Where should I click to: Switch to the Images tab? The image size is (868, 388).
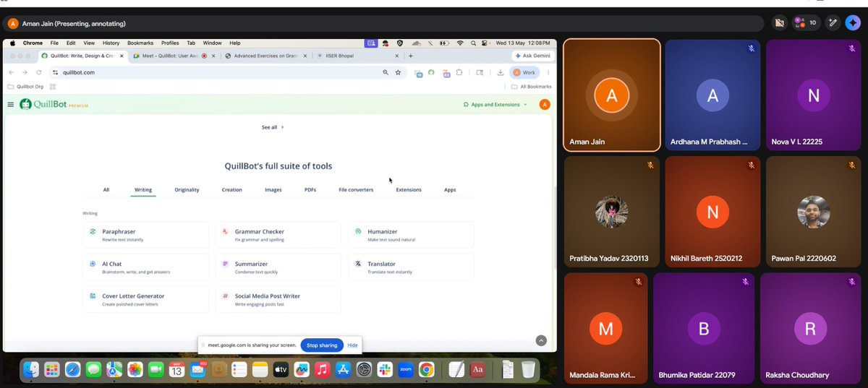pos(273,190)
